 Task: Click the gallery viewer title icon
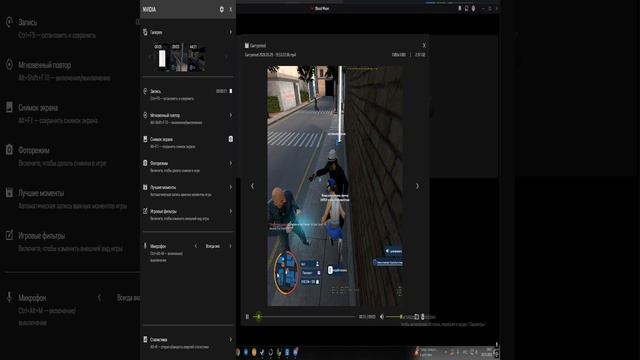coord(247,45)
